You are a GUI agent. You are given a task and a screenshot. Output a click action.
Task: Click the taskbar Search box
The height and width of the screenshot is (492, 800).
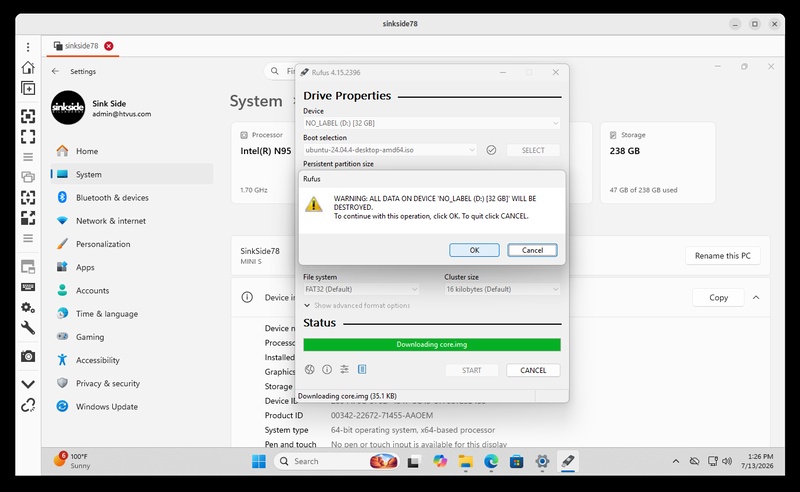[337, 461]
